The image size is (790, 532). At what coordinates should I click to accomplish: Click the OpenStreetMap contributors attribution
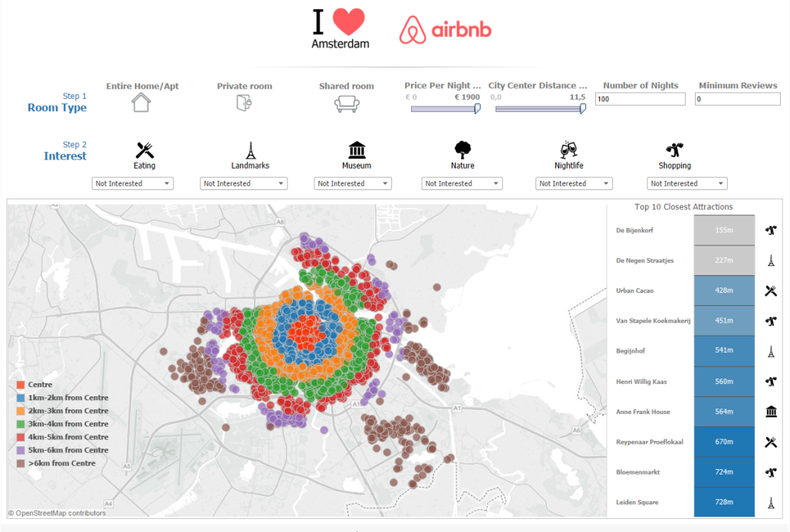[57, 513]
